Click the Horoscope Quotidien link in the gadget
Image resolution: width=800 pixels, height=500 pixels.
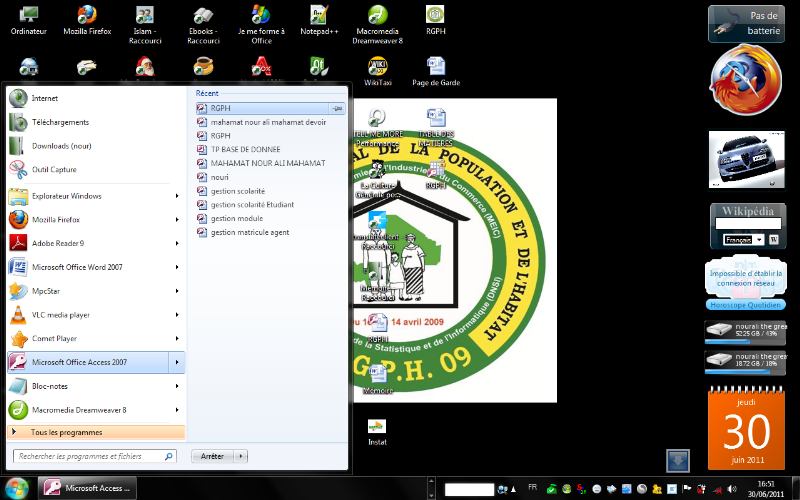(748, 304)
